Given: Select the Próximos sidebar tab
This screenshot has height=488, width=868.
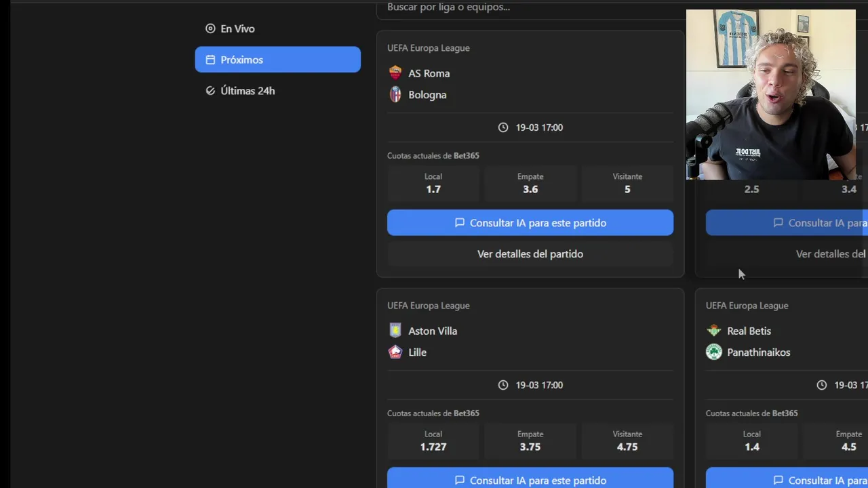Looking at the screenshot, I should tap(277, 60).
